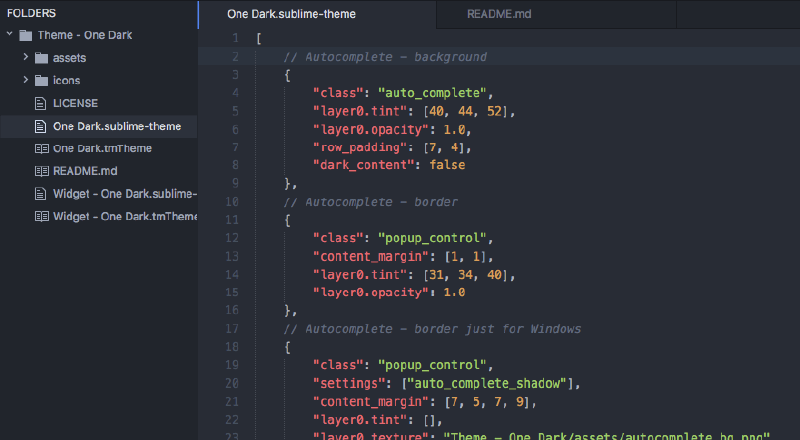Click line number 10 in the gutter

tap(232, 202)
